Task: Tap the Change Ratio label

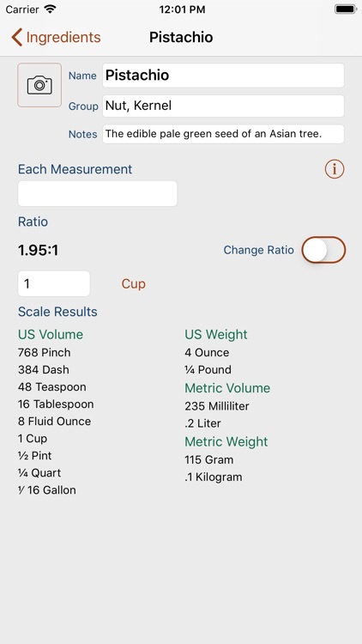Action: [258, 250]
